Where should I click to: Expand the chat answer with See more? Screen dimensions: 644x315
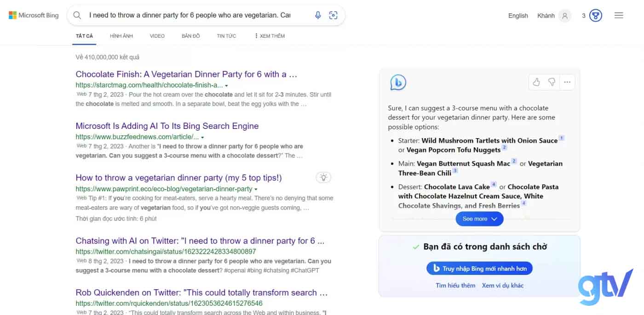coord(479,219)
